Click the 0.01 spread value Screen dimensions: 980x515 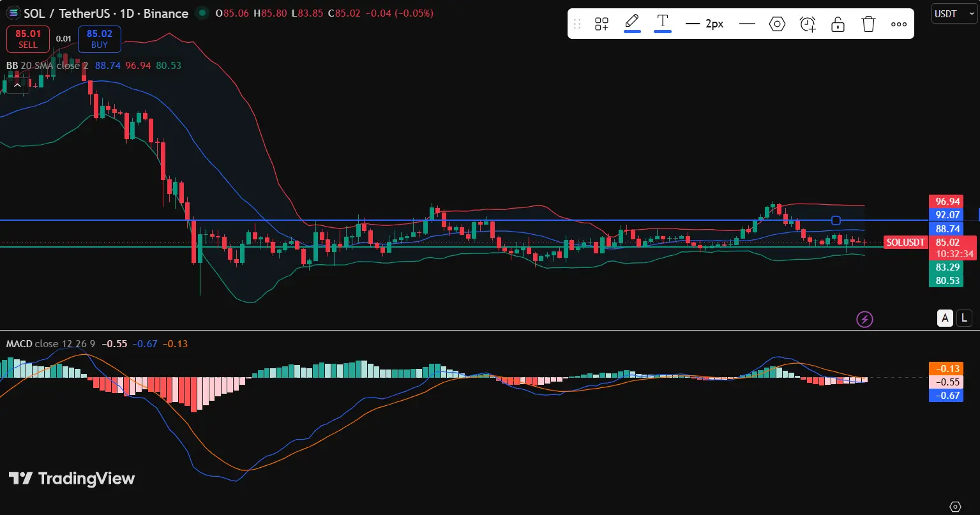pos(64,39)
